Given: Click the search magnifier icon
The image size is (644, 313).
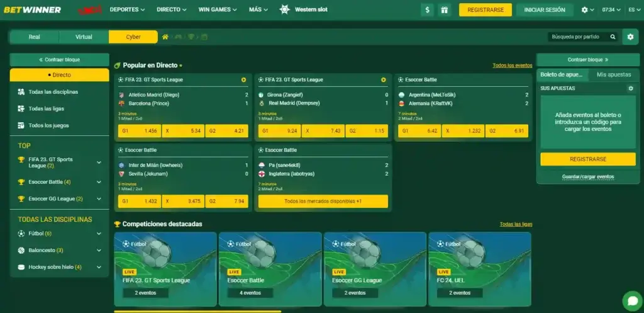Looking at the screenshot, I should coord(613,37).
